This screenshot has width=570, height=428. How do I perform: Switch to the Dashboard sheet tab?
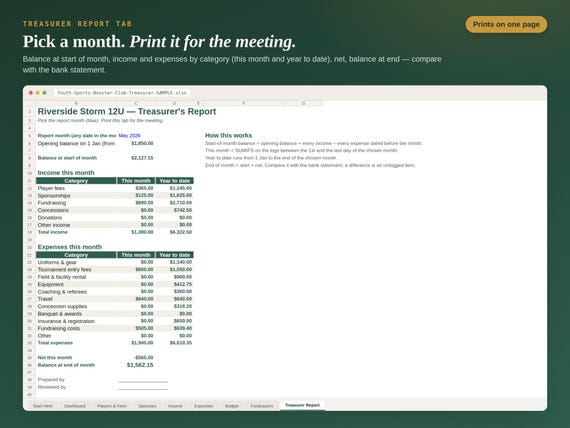pos(75,406)
